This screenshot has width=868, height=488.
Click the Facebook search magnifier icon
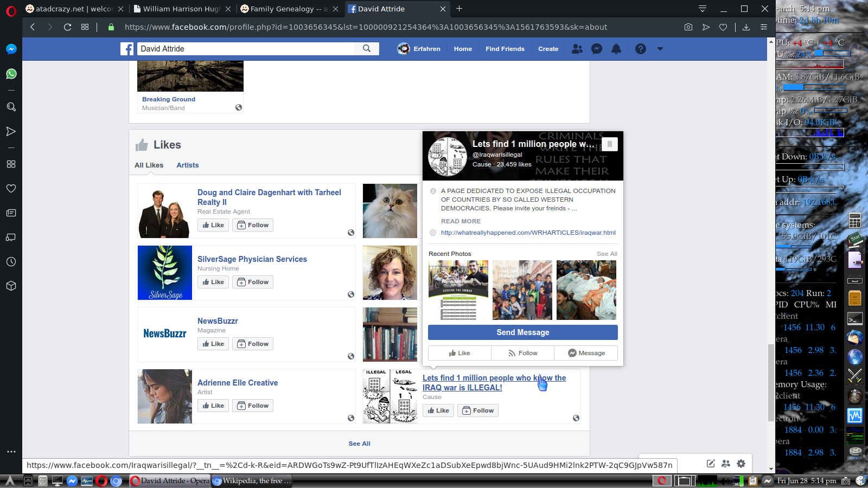coord(367,49)
